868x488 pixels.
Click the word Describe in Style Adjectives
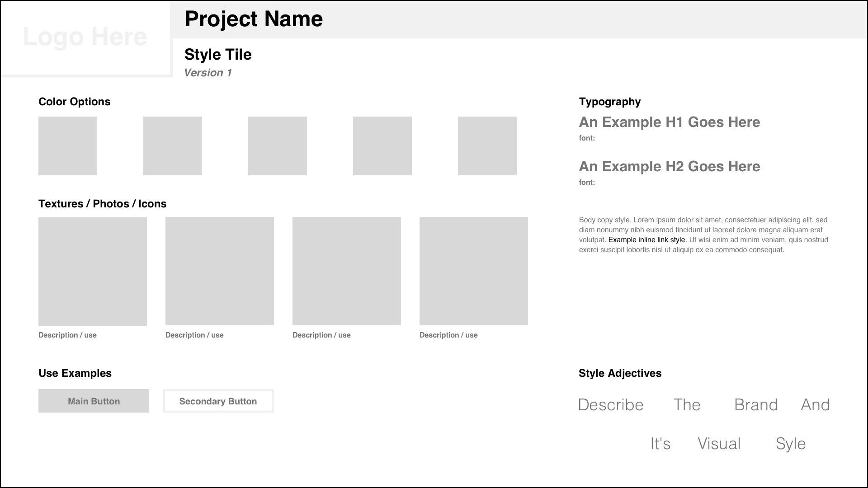[x=610, y=405]
